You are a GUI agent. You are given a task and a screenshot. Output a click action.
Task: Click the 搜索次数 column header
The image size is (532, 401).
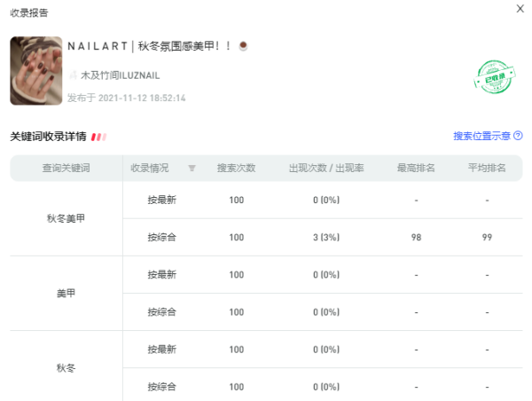236,168
